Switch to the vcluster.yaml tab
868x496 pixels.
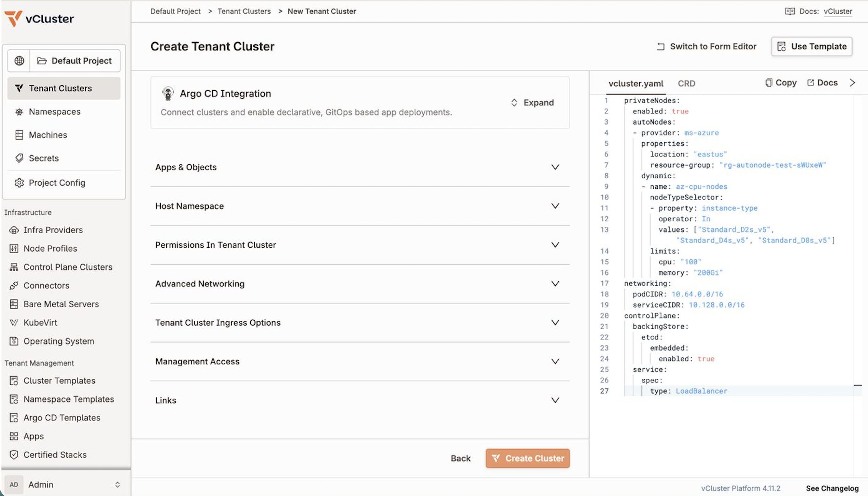[x=636, y=83]
